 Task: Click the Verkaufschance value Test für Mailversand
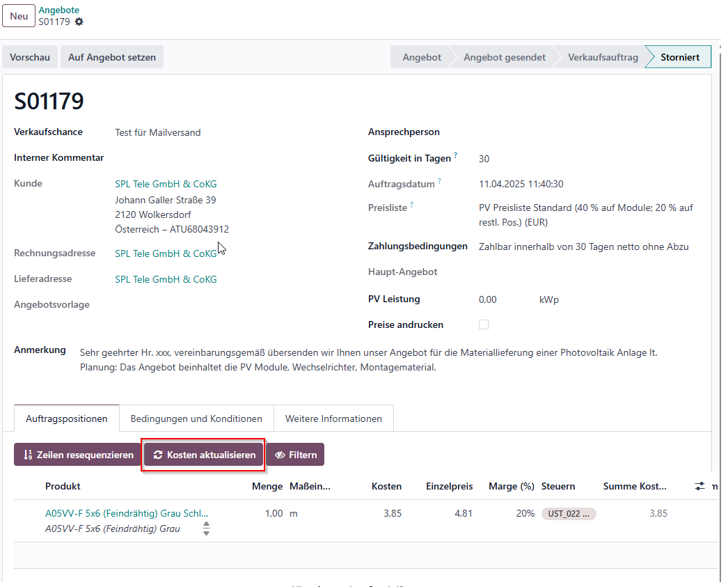coord(158,132)
